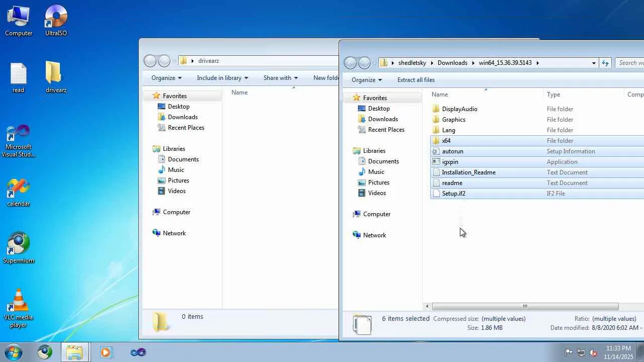The height and width of the screenshot is (362, 644).
Task: Click the search box in zip window
Action: [x=630, y=63]
